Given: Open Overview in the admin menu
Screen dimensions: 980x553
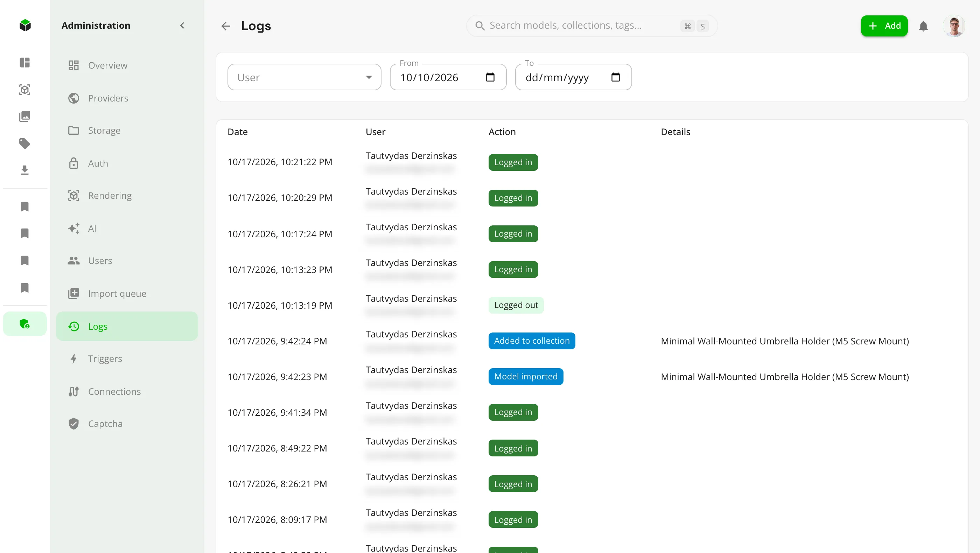Looking at the screenshot, I should pyautogui.click(x=127, y=65).
